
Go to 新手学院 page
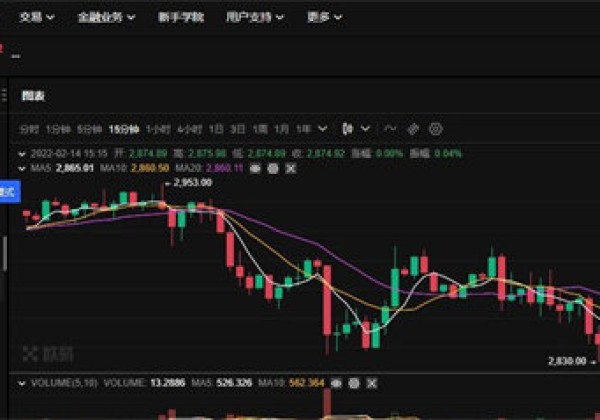pyautogui.click(x=181, y=17)
